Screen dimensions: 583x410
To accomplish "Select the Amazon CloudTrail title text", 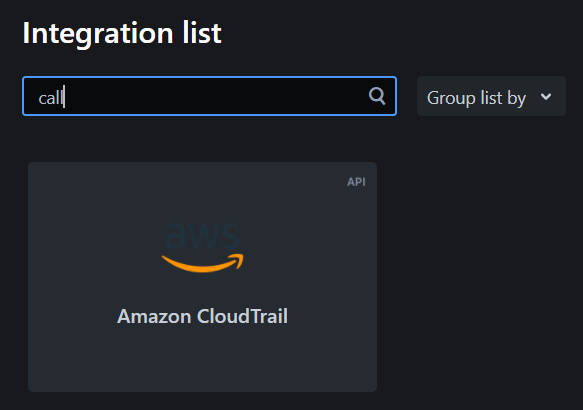I will pos(203,316).
